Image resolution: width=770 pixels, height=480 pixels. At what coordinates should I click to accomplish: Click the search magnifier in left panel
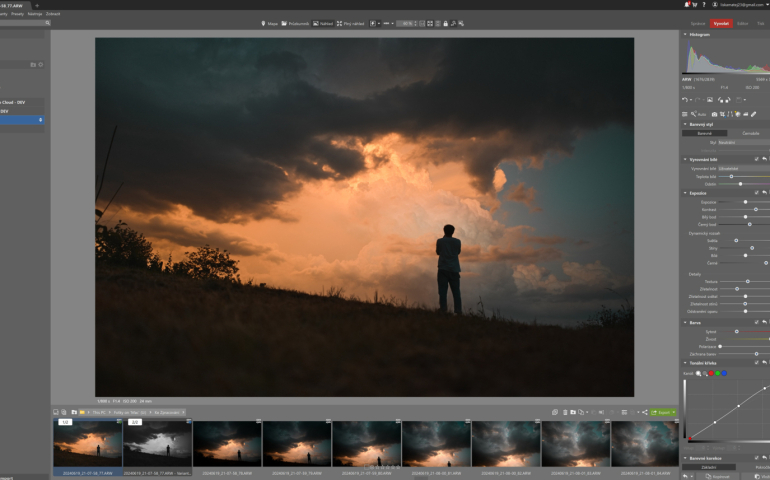pos(47,23)
